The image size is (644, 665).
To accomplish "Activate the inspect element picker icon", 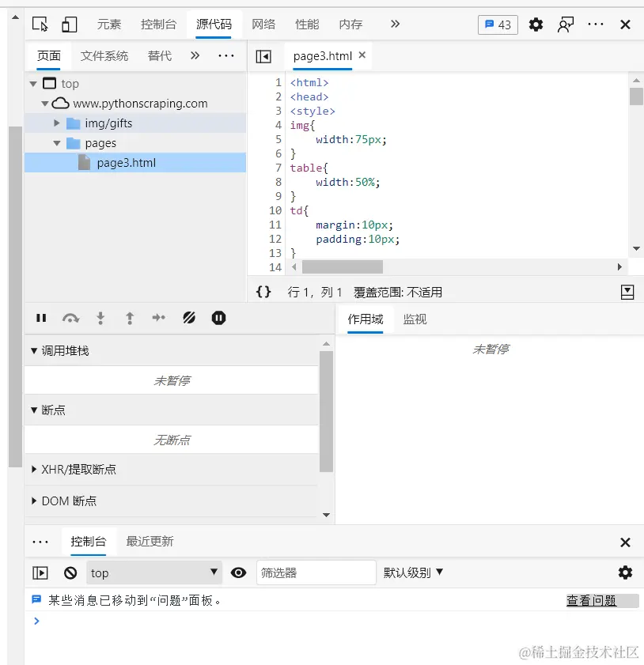I will tap(40, 25).
